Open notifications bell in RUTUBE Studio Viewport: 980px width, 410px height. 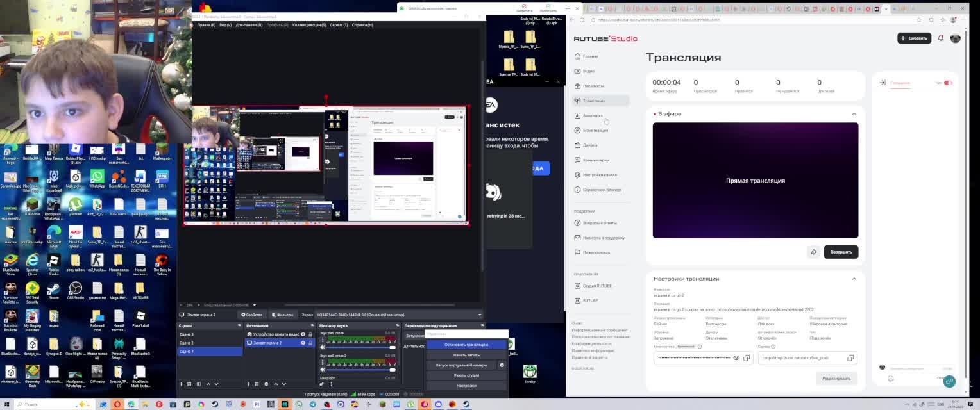(x=941, y=38)
